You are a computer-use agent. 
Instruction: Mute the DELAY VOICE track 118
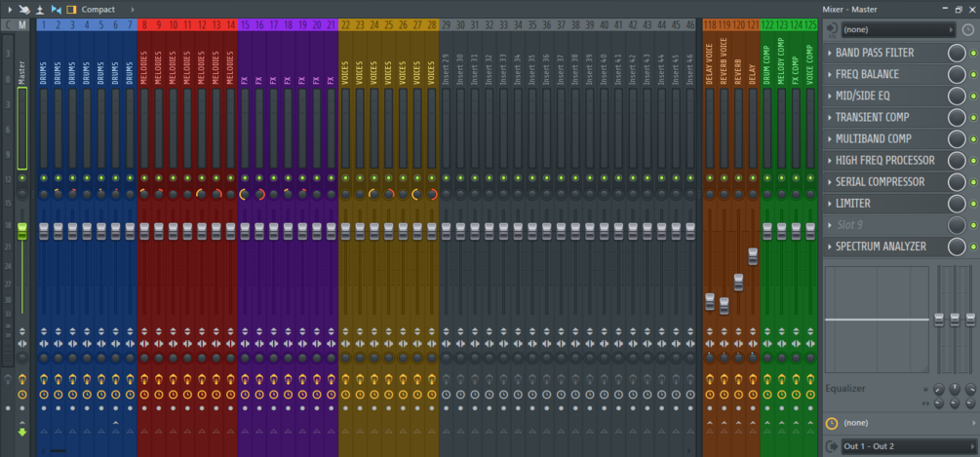710,178
